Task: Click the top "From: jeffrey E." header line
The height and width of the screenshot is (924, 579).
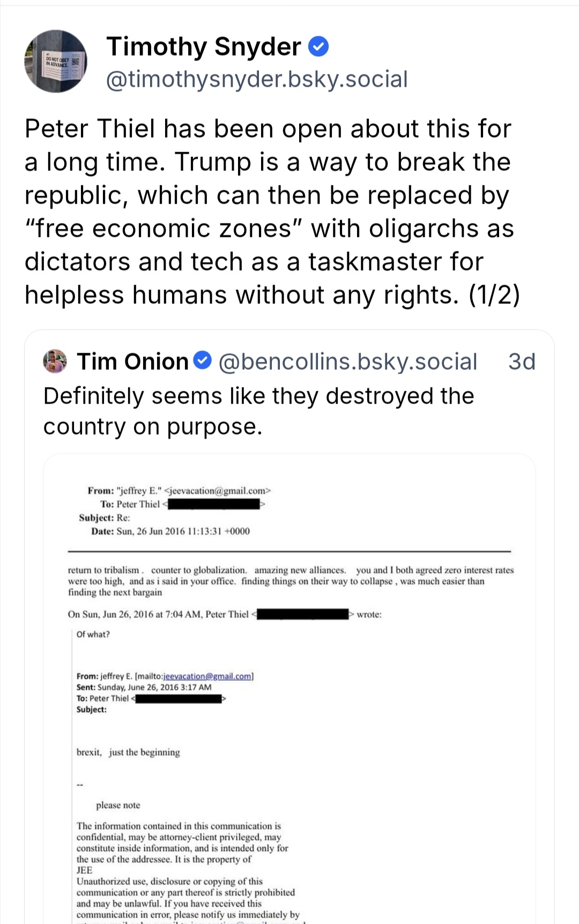Action: click(179, 490)
